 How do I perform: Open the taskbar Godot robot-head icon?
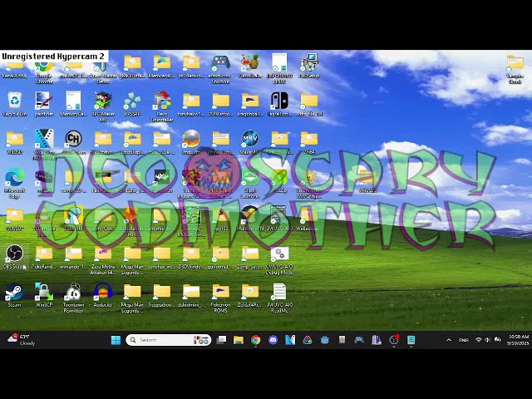click(x=325, y=340)
